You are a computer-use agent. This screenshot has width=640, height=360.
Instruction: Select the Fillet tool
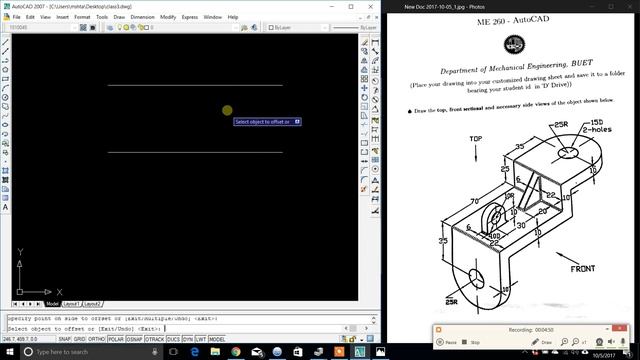[364, 180]
